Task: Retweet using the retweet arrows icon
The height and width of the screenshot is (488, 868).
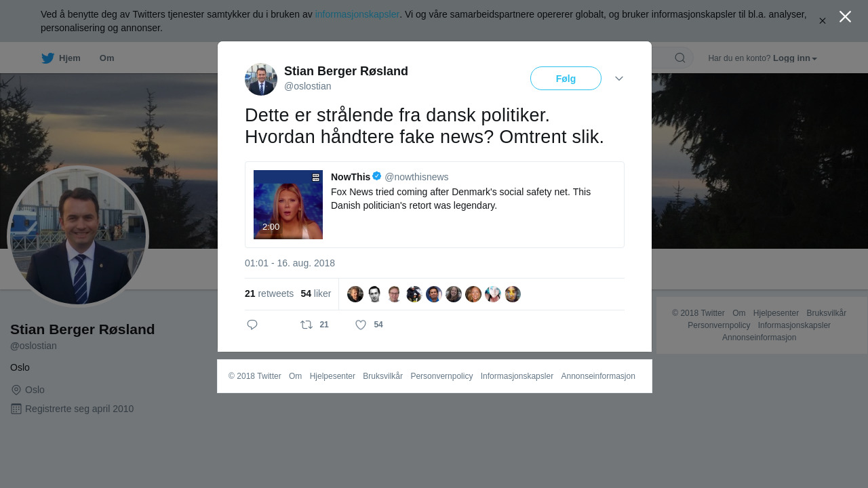Action: [307, 325]
